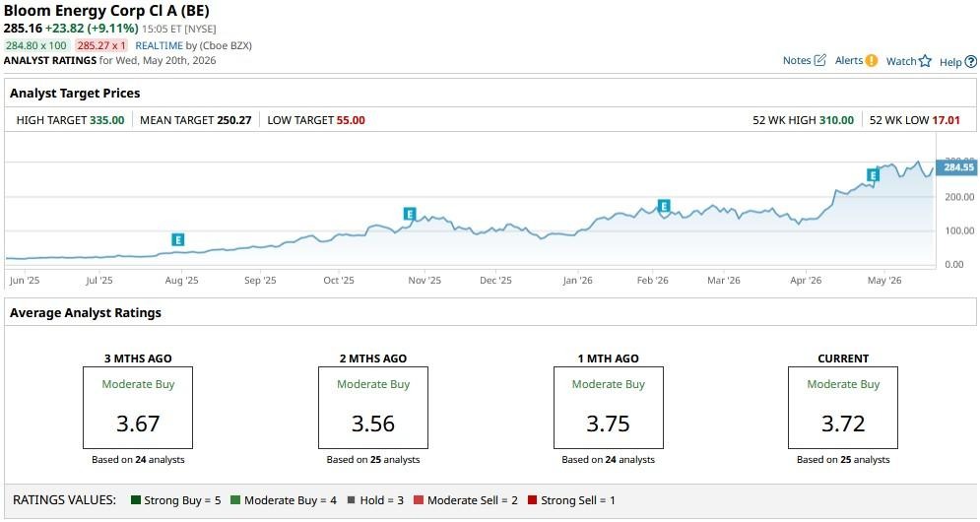Select the Nov '25 earnings E marker
The height and width of the screenshot is (522, 980).
(x=410, y=214)
